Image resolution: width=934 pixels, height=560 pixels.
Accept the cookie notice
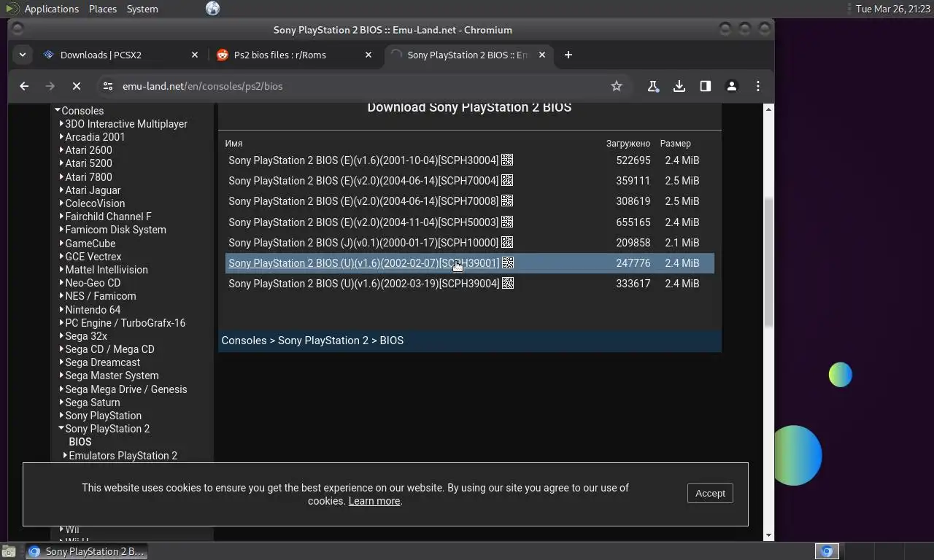710,493
